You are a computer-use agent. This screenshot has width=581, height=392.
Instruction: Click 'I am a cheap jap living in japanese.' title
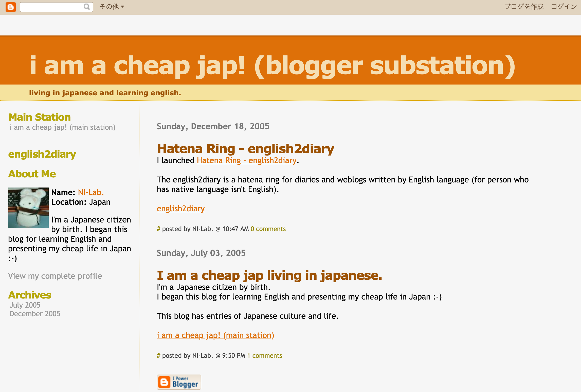pyautogui.click(x=269, y=275)
